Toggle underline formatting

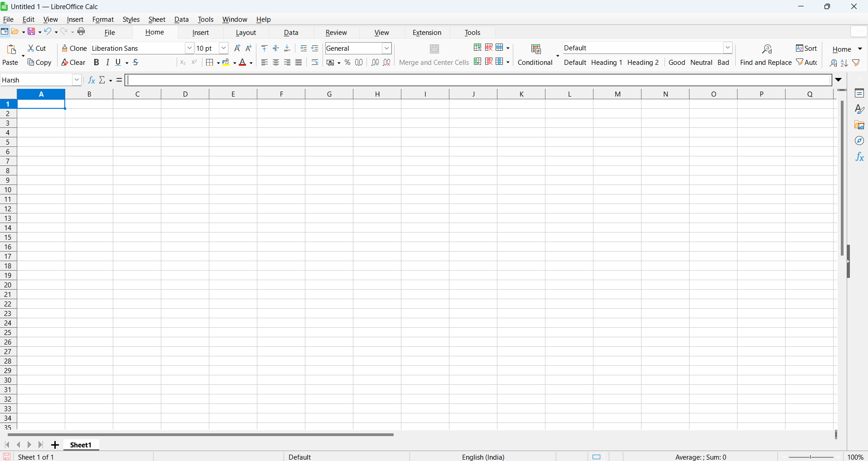point(118,62)
